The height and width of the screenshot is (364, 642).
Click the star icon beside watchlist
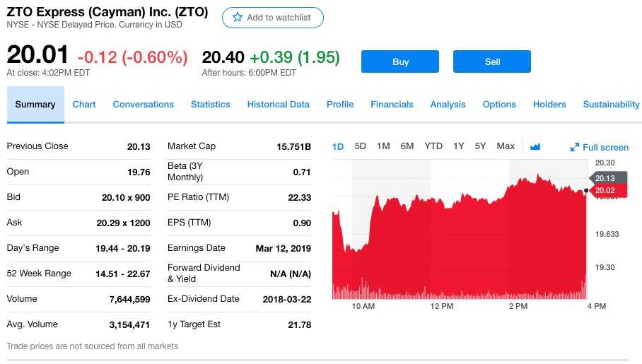coord(238,18)
